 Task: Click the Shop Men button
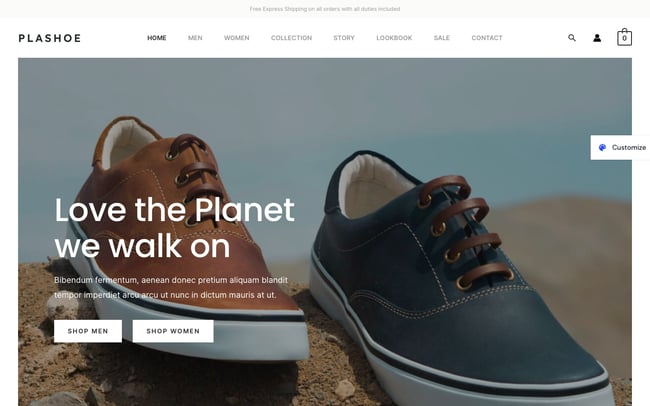pyautogui.click(x=88, y=331)
